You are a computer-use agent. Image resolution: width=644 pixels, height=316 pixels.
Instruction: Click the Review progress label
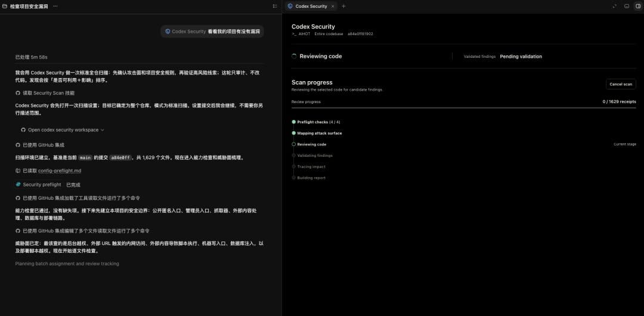coord(306,101)
